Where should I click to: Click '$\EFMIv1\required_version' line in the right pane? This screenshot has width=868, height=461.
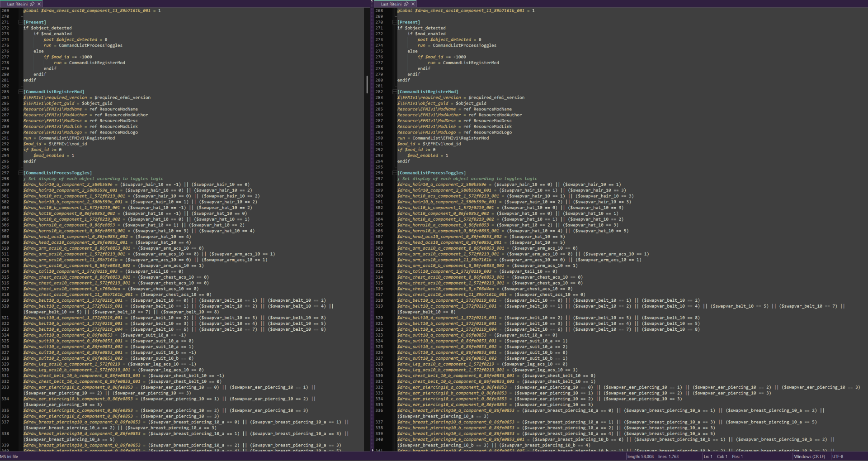click(461, 98)
